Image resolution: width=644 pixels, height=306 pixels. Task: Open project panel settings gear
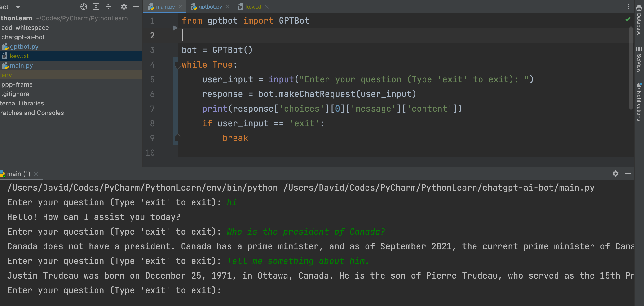(x=124, y=7)
